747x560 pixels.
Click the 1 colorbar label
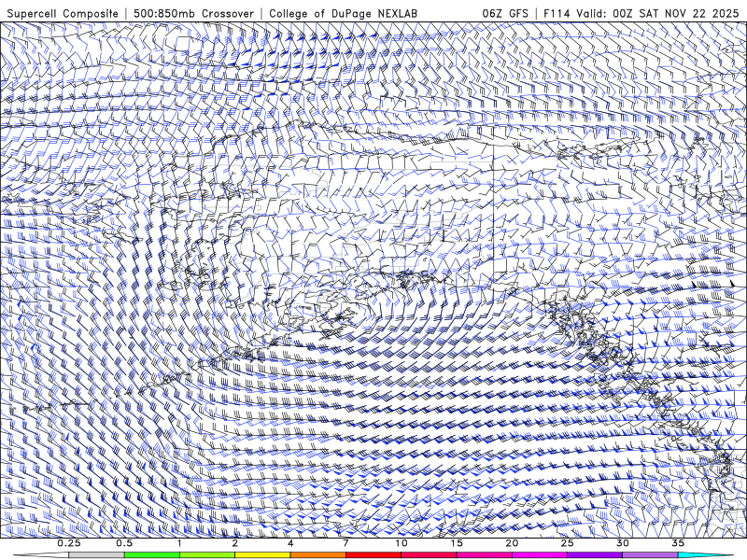coord(179,543)
